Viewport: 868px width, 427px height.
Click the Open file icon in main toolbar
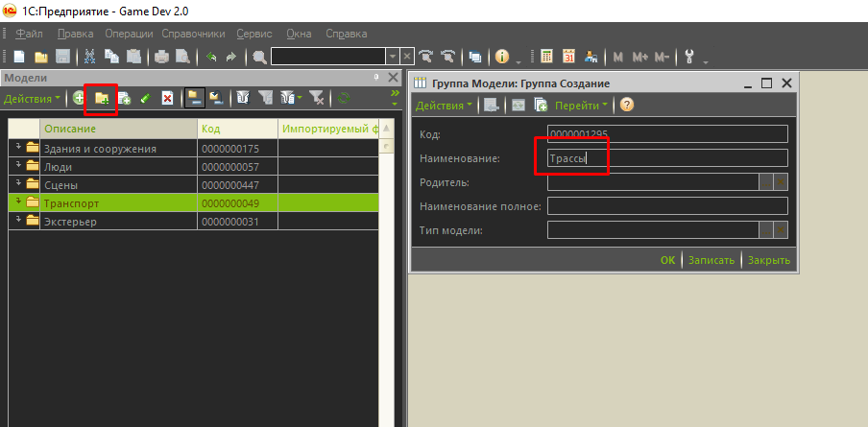tap(40, 57)
